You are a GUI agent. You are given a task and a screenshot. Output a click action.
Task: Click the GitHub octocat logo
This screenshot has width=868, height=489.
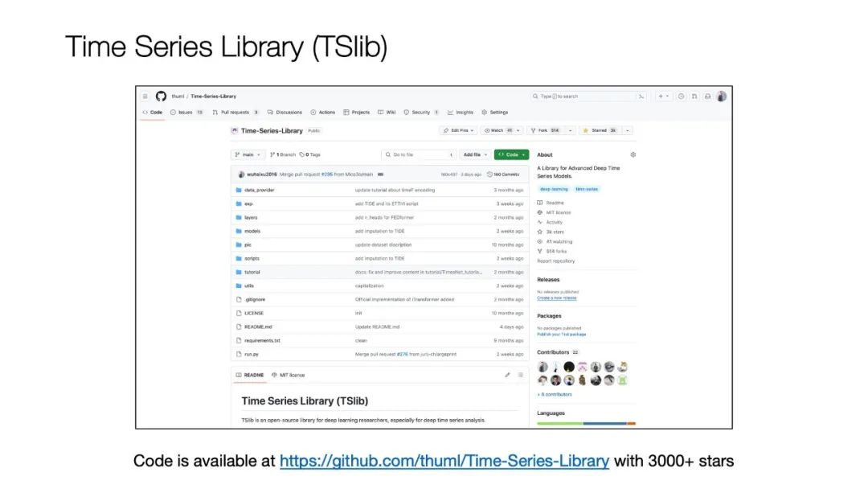pyautogui.click(x=161, y=96)
